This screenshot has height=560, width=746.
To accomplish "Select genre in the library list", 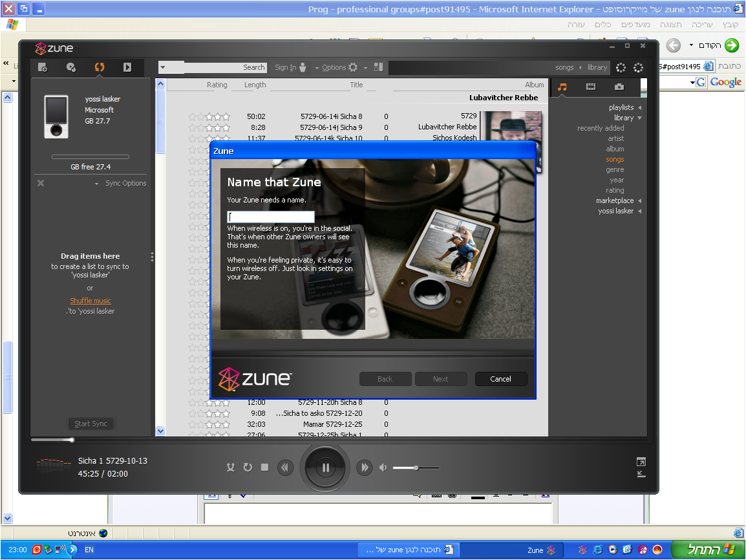I will tap(615, 170).
